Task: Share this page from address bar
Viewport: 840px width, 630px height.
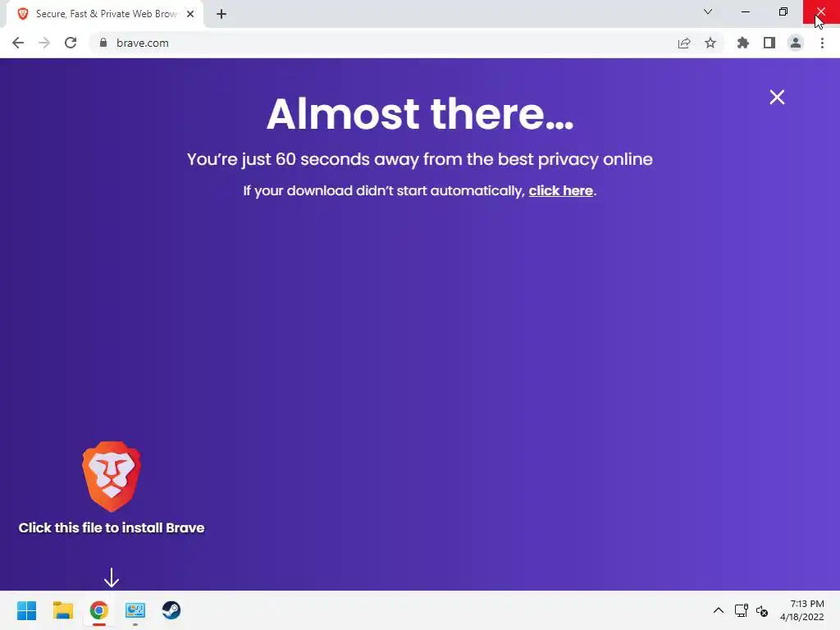Action: pos(684,43)
